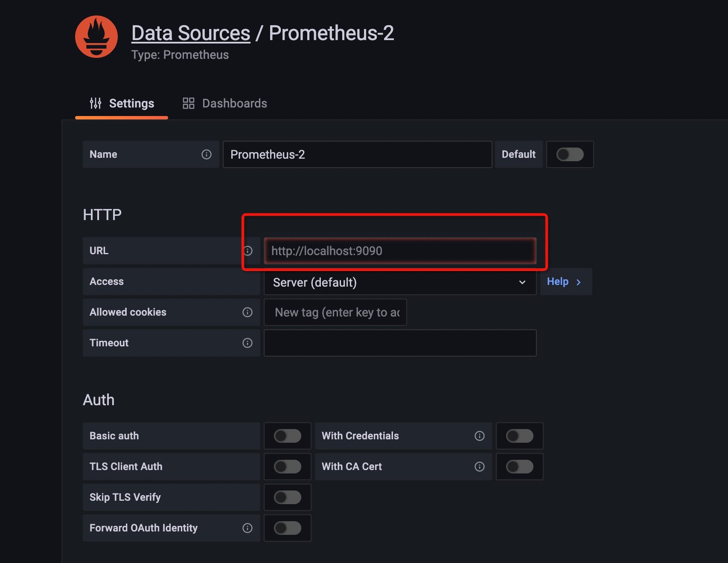The width and height of the screenshot is (728, 563).
Task: Edit the Name field containing Prometheus-2
Action: point(357,154)
